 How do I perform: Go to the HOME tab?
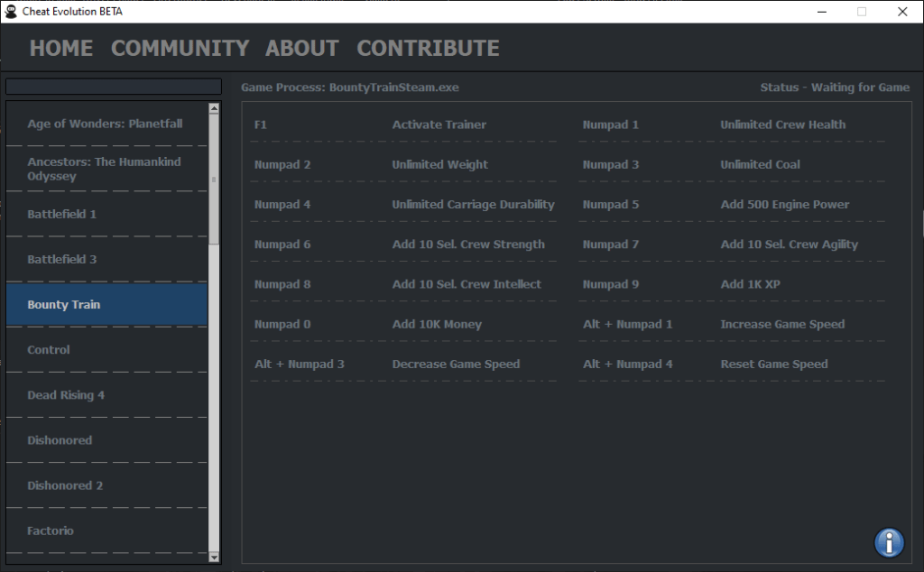[x=61, y=49]
